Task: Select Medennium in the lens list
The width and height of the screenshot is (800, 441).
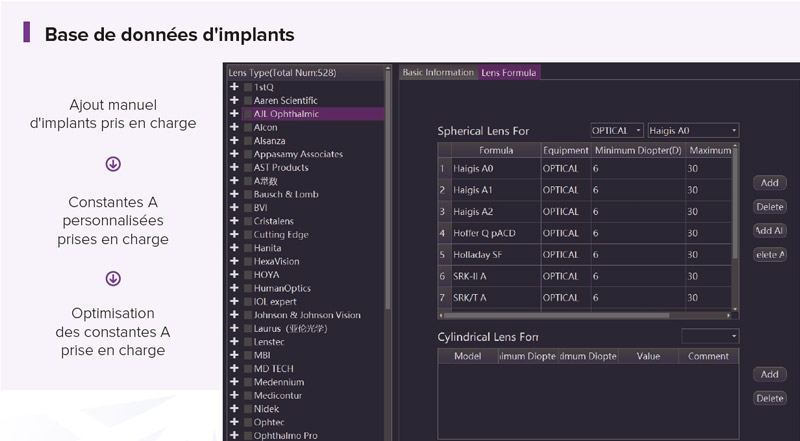Action: pos(279,382)
